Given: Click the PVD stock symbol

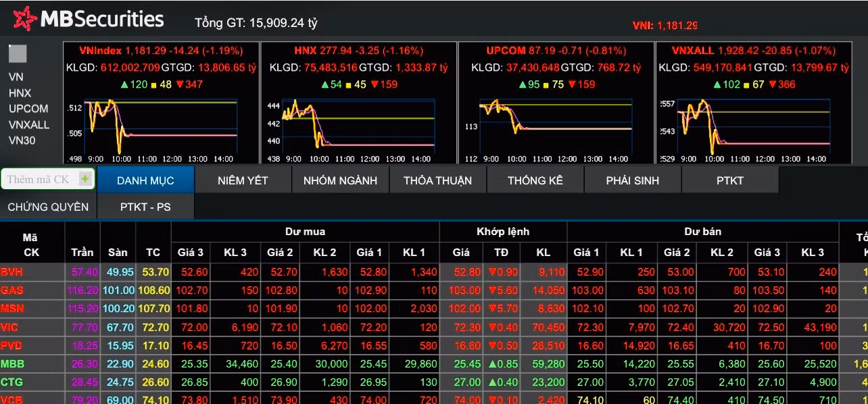Looking at the screenshot, I should (x=12, y=345).
